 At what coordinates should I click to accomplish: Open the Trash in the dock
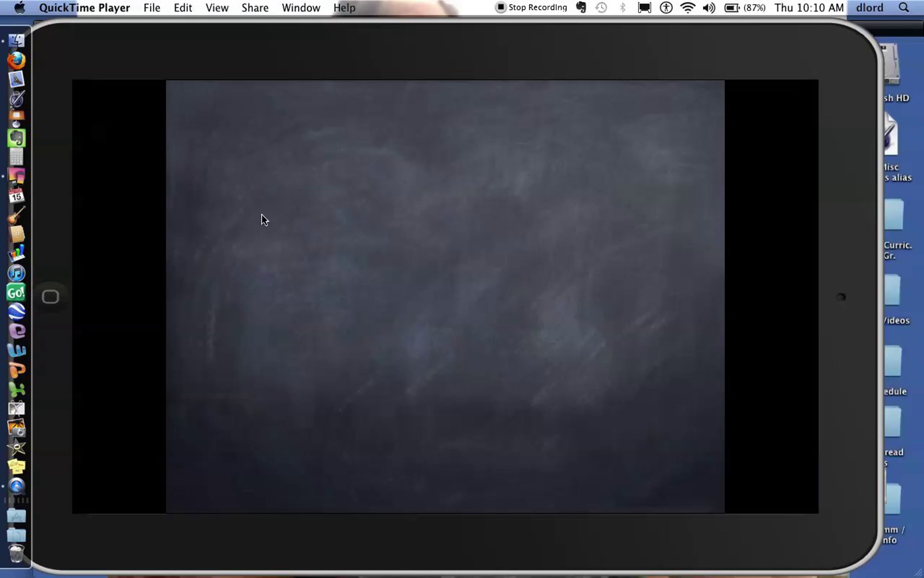(17, 553)
